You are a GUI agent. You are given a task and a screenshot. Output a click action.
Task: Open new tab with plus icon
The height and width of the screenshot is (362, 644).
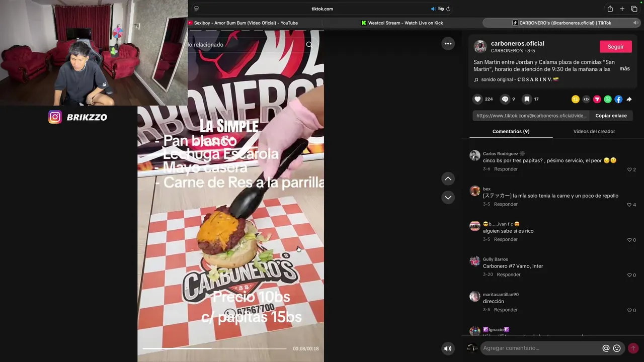pyautogui.click(x=622, y=9)
